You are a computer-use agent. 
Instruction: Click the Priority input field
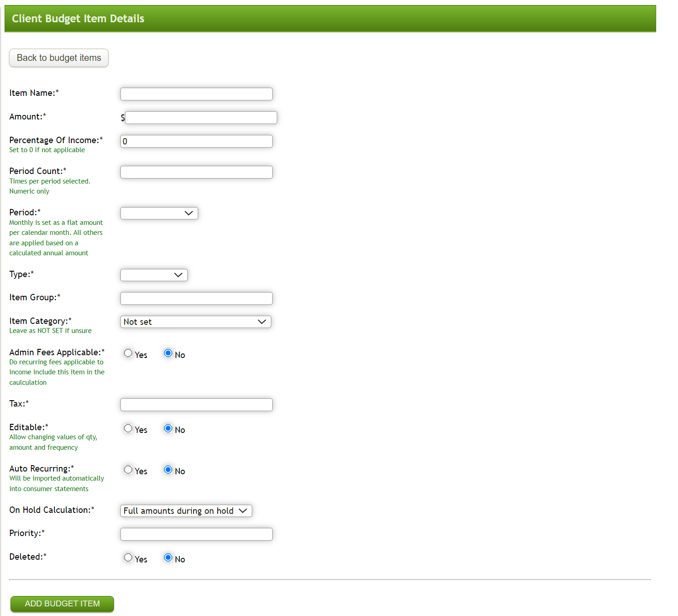(x=196, y=534)
